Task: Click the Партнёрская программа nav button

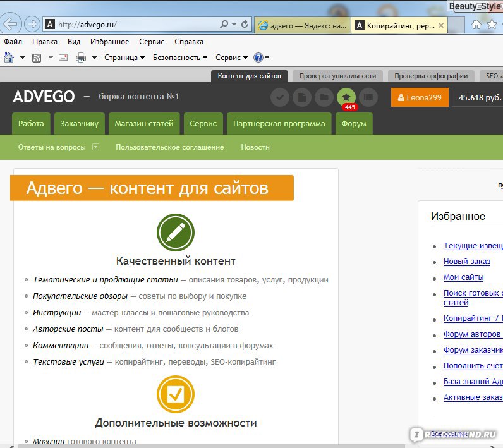Action: pyautogui.click(x=279, y=123)
